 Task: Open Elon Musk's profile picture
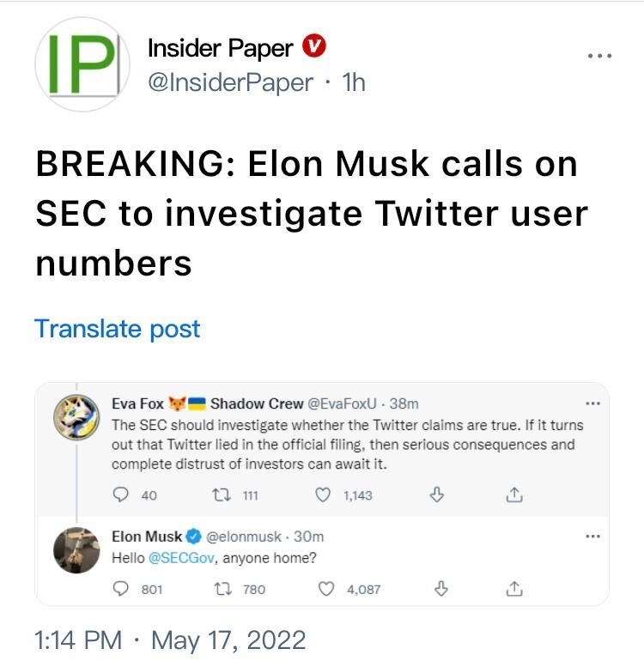(x=77, y=551)
